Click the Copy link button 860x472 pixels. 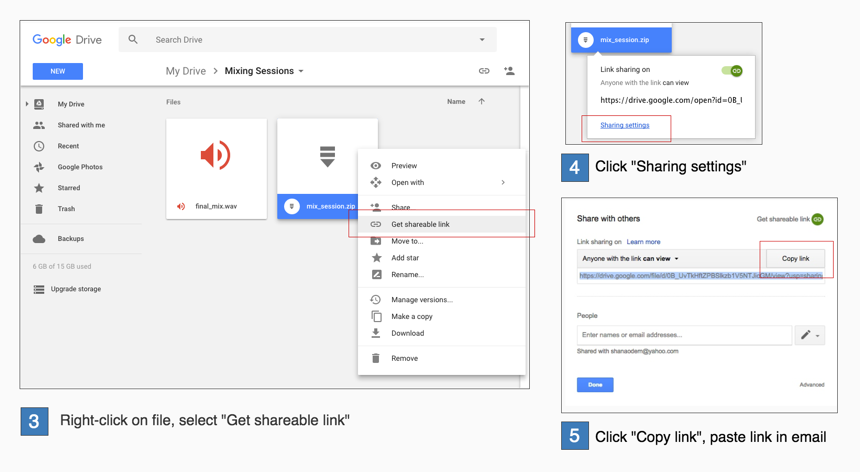point(795,259)
